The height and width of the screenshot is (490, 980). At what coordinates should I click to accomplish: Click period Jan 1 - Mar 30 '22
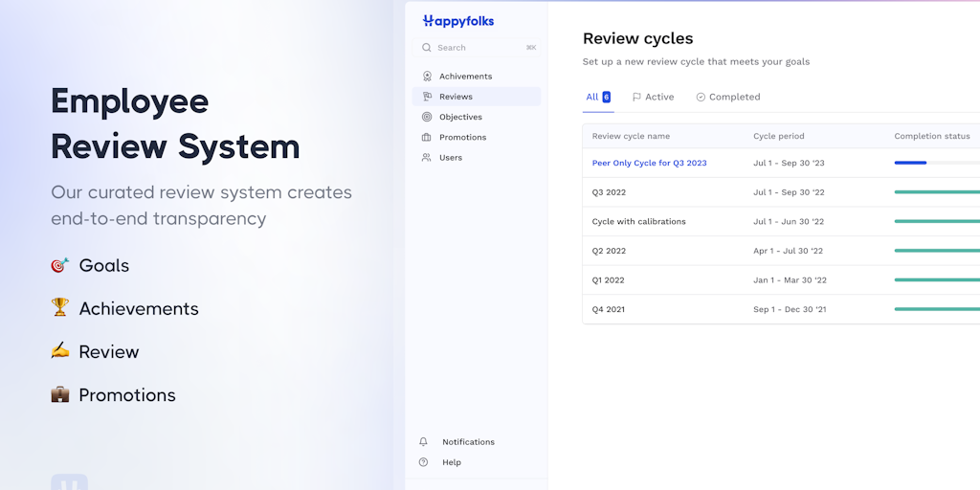[790, 280]
